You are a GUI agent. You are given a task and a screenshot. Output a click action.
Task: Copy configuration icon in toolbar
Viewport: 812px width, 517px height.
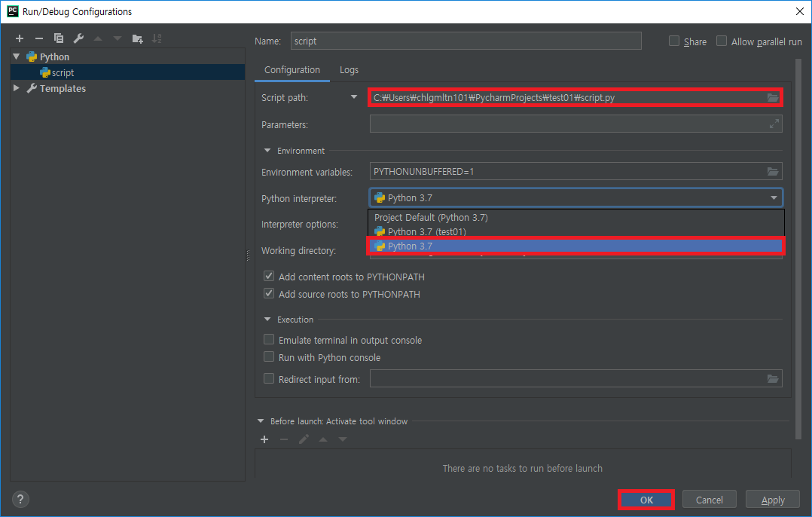59,38
